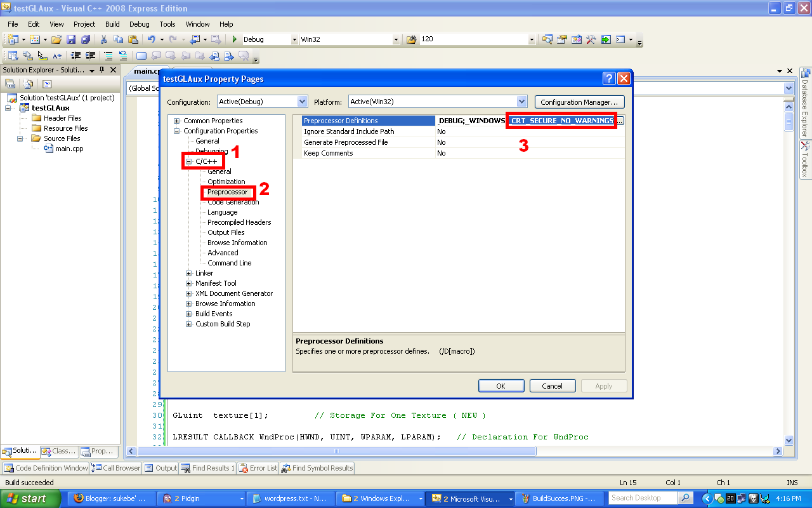
Task: Select Preprocessor in the property tree
Action: (x=228, y=192)
